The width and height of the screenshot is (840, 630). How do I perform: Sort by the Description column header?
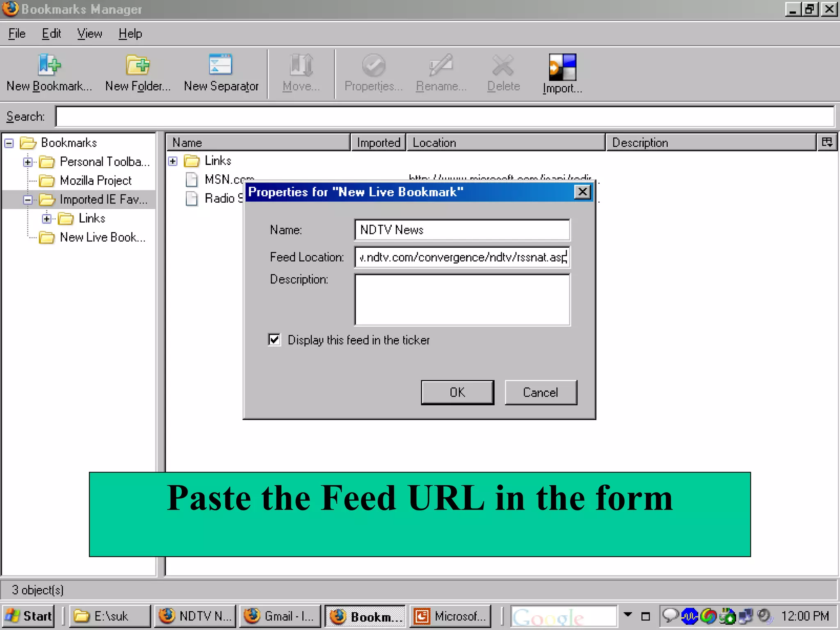click(711, 142)
